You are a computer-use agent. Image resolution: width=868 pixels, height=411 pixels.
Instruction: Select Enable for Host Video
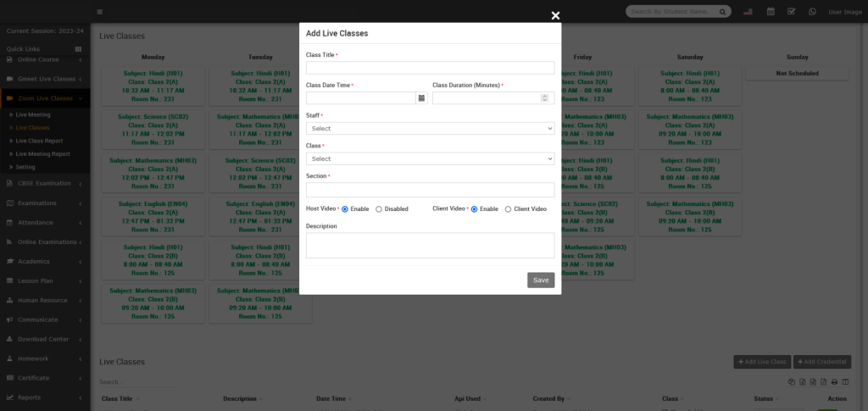tap(345, 208)
